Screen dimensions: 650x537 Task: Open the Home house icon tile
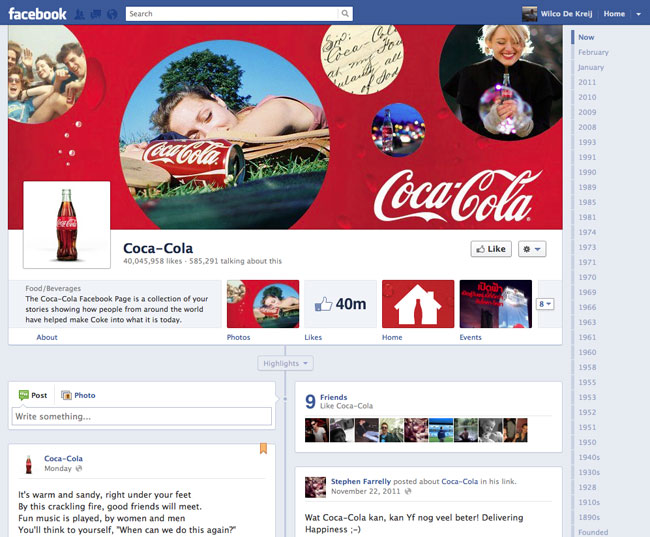(418, 304)
